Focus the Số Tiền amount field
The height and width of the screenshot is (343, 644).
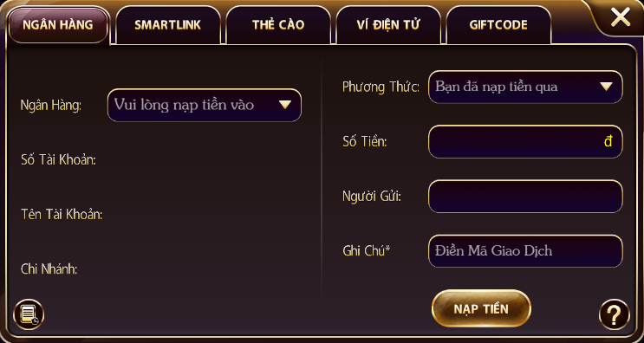525,141
